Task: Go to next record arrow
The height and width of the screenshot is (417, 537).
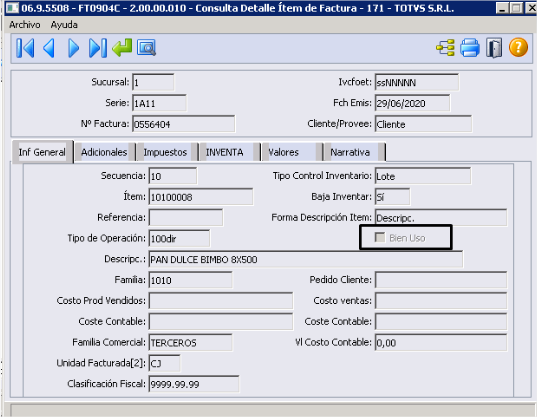Action: click(x=73, y=48)
